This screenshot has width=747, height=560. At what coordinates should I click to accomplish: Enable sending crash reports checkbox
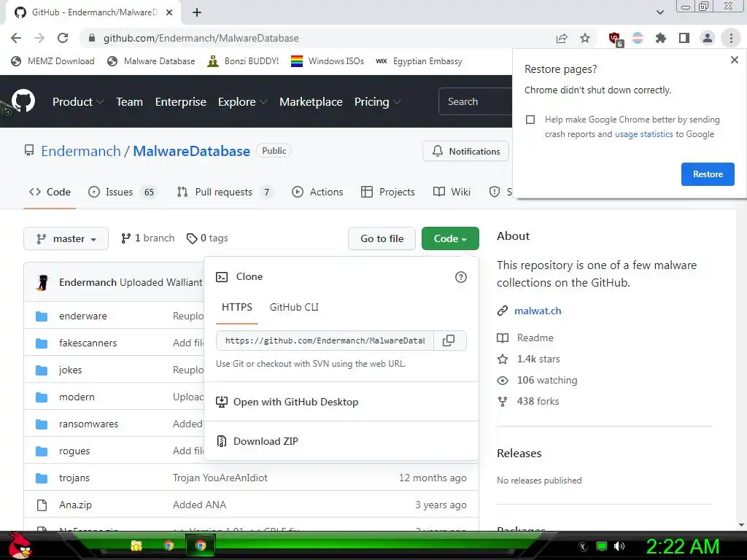530,120
